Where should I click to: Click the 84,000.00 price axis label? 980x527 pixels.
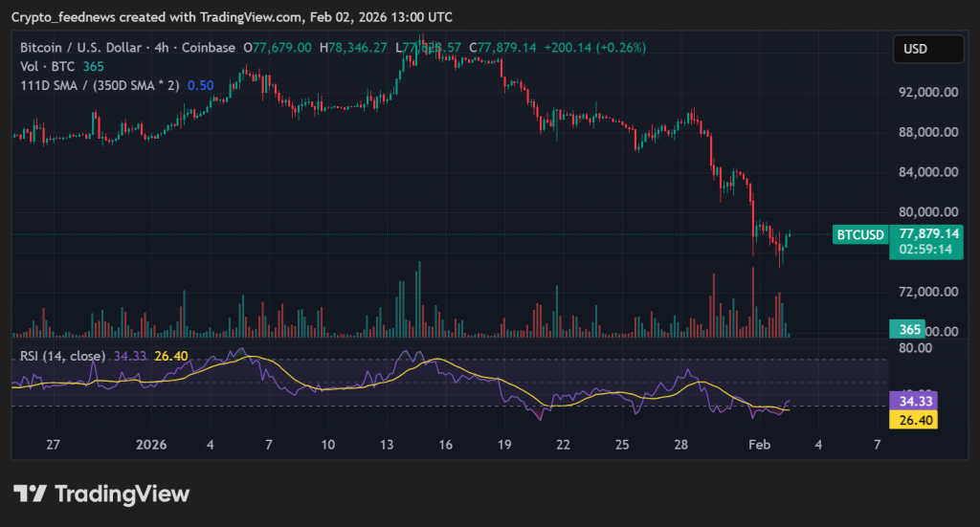coord(928,172)
